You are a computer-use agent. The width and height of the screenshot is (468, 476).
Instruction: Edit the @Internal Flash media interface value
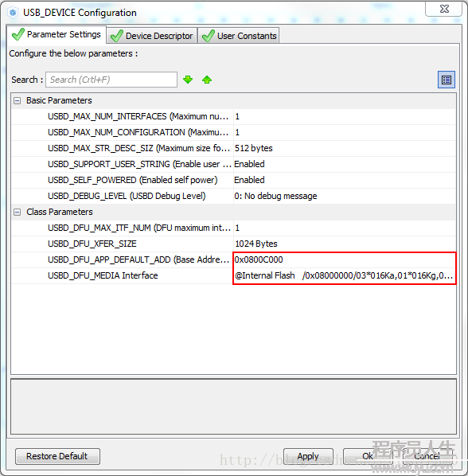click(344, 275)
